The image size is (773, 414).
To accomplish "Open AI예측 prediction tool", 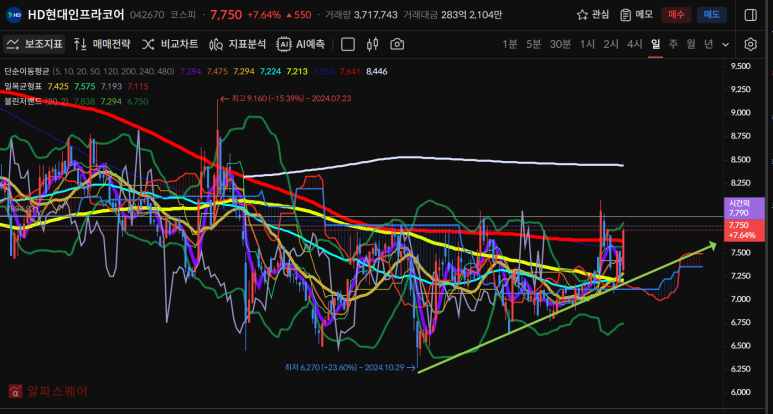I will click(x=301, y=44).
